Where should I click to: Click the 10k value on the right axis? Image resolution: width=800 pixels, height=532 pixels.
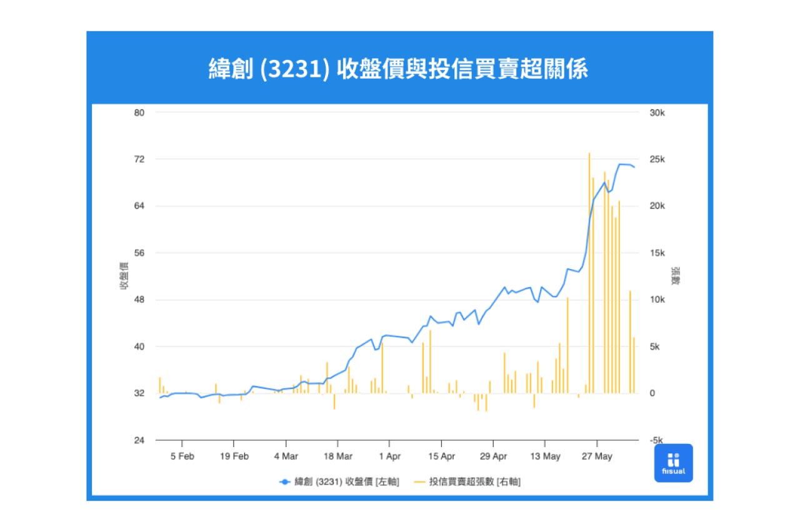657,300
